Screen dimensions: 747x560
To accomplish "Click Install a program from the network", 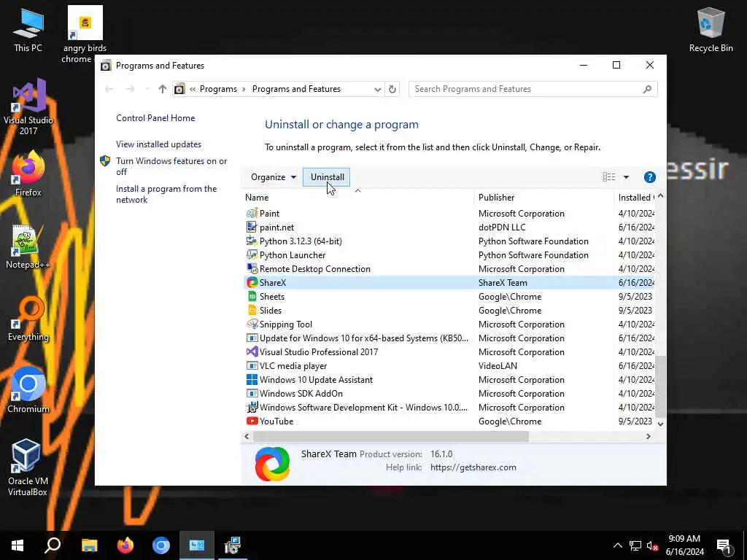I will tap(166, 194).
